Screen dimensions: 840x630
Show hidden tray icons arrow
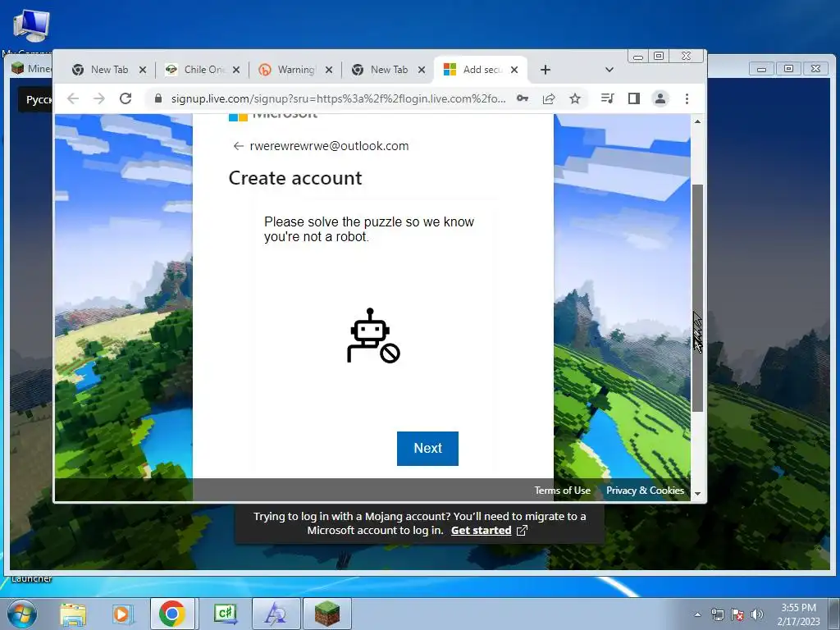pyautogui.click(x=697, y=614)
